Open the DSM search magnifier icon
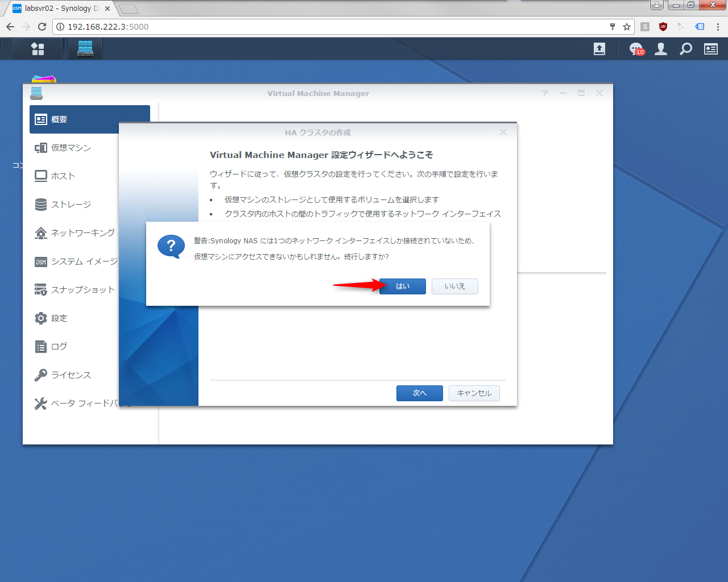This screenshot has height=582, width=728. [x=686, y=49]
